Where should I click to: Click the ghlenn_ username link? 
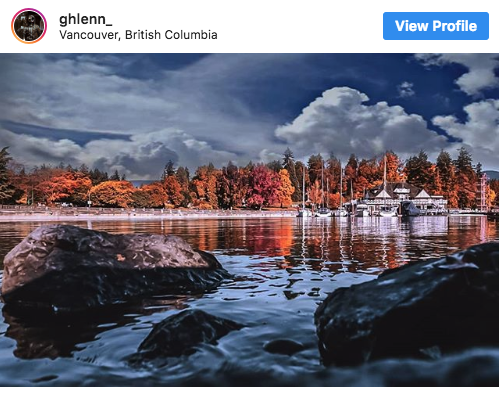[86, 19]
